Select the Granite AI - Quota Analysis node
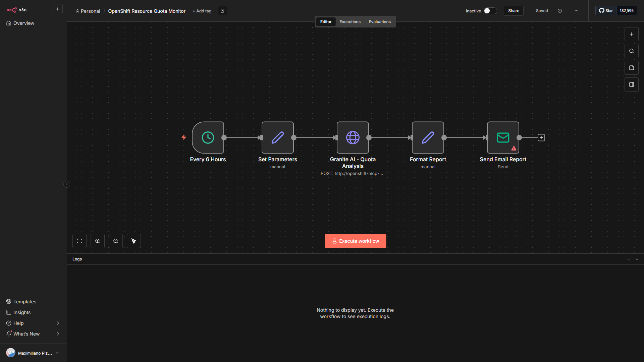The image size is (644, 362). [353, 137]
